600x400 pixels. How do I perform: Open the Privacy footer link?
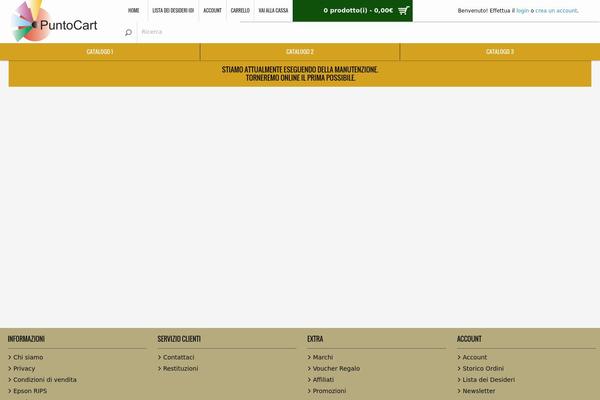[24, 368]
